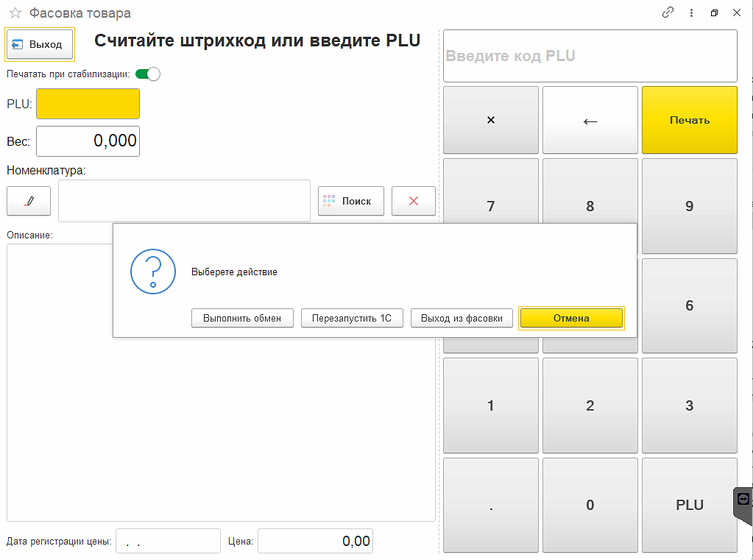
Task: Click the Номенклатура text field
Action: [185, 201]
